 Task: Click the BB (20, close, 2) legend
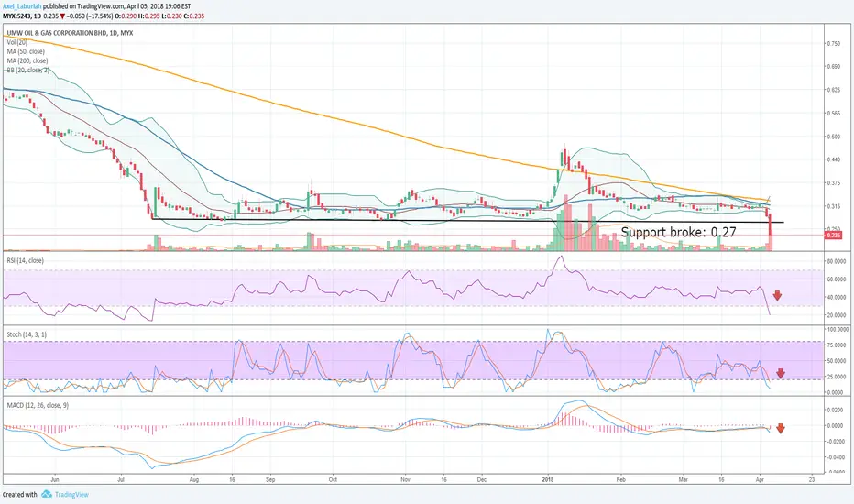(27, 70)
